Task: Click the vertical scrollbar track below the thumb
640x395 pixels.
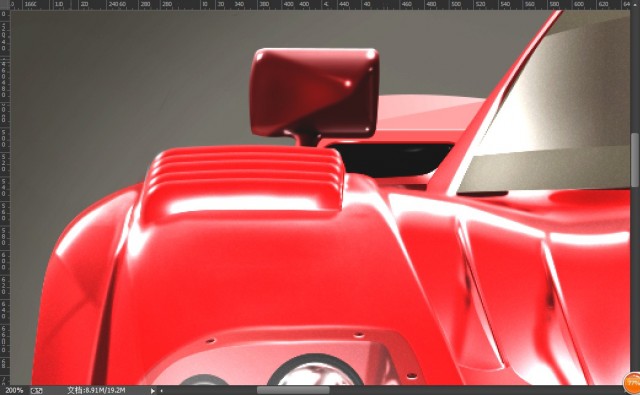Action: [635, 282]
